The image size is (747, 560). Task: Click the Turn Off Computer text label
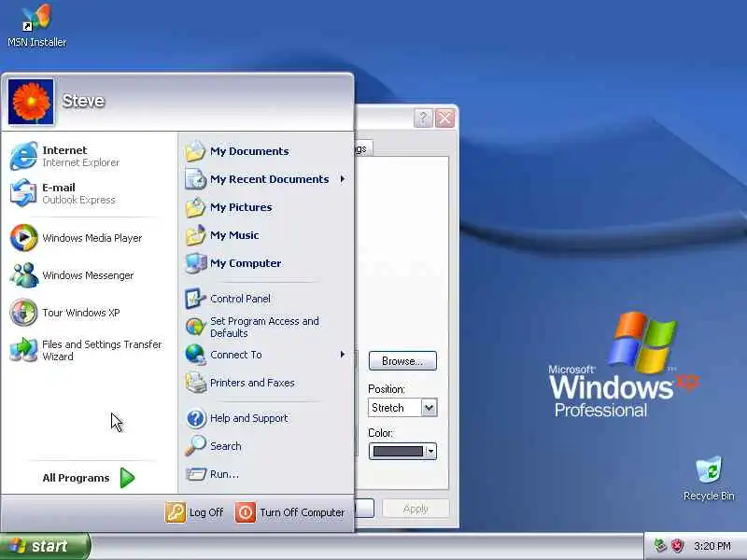point(302,512)
